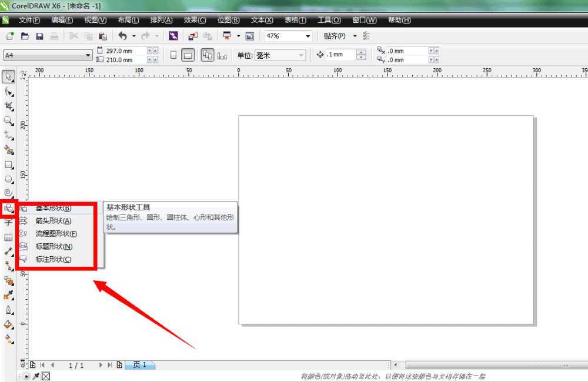588x382 pixels.
Task: Click the Undo arrow icon
Action: pos(122,36)
